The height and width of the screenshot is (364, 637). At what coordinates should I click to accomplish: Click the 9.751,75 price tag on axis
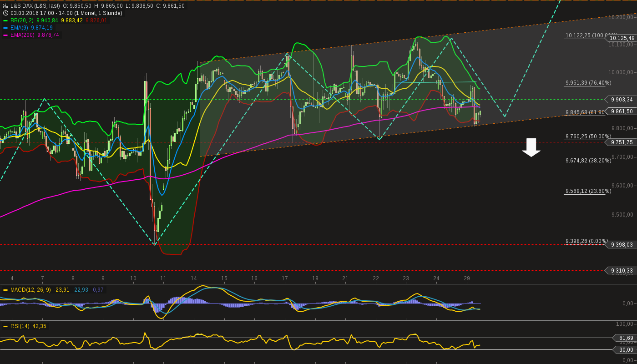point(622,142)
